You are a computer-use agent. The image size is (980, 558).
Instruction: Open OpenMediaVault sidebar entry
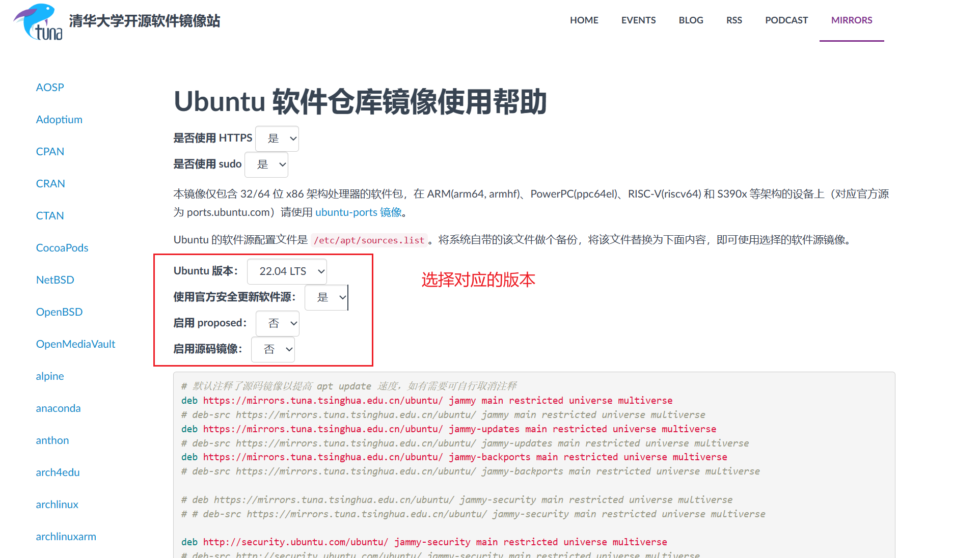[x=75, y=344]
